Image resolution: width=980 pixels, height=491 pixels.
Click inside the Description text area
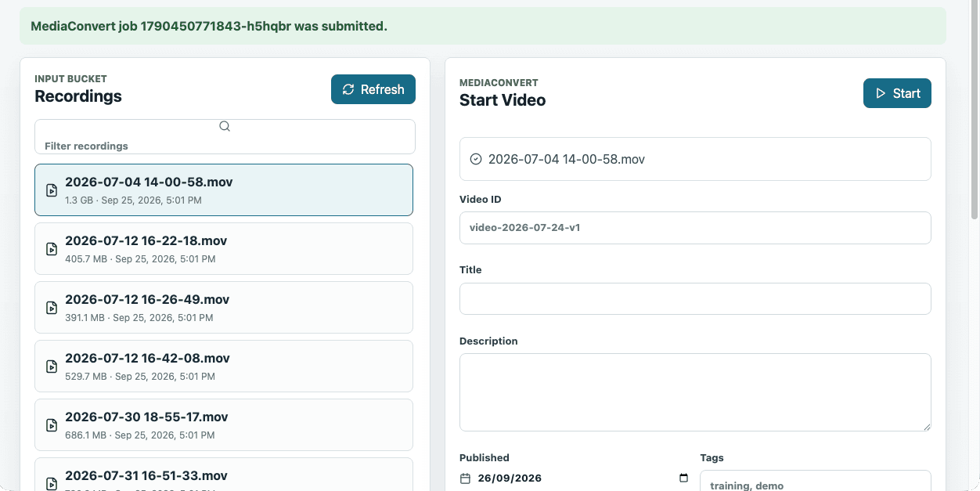click(x=695, y=392)
